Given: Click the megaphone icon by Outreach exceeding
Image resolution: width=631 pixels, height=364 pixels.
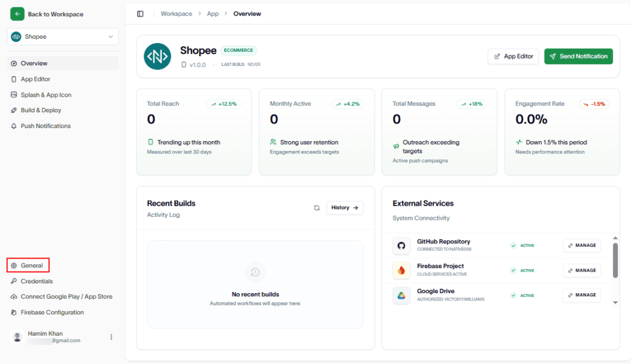Looking at the screenshot, I should [x=396, y=147].
